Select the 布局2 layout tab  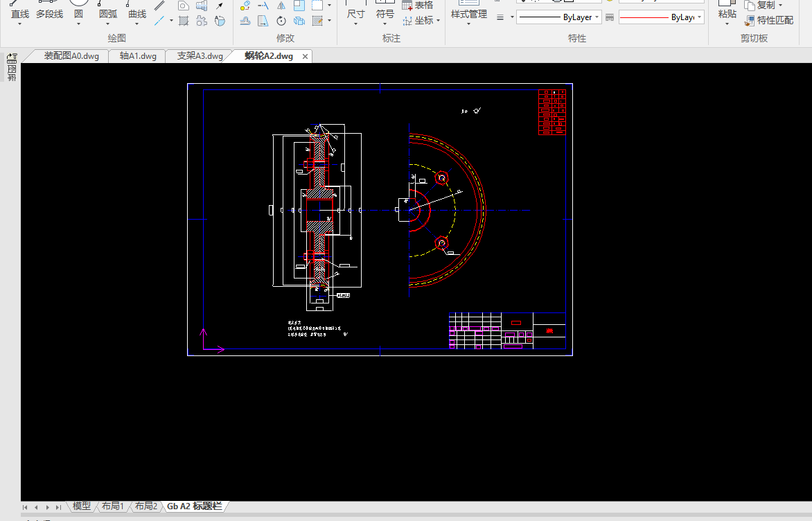(145, 506)
